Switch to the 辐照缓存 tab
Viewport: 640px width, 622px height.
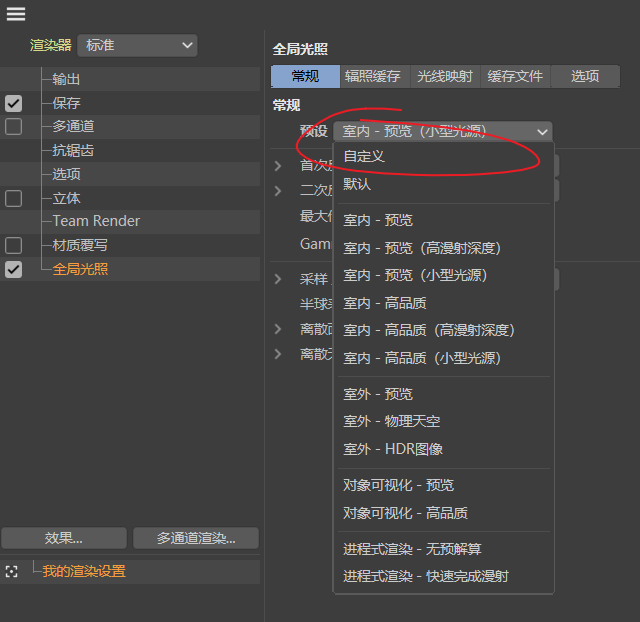(373, 76)
